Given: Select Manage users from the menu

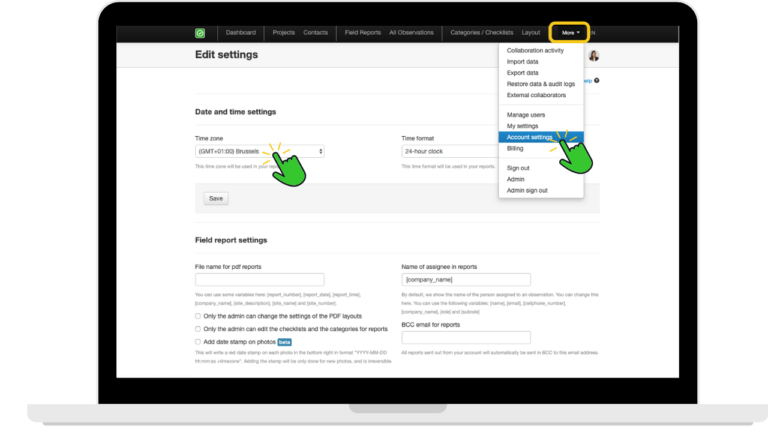Looking at the screenshot, I should [526, 115].
